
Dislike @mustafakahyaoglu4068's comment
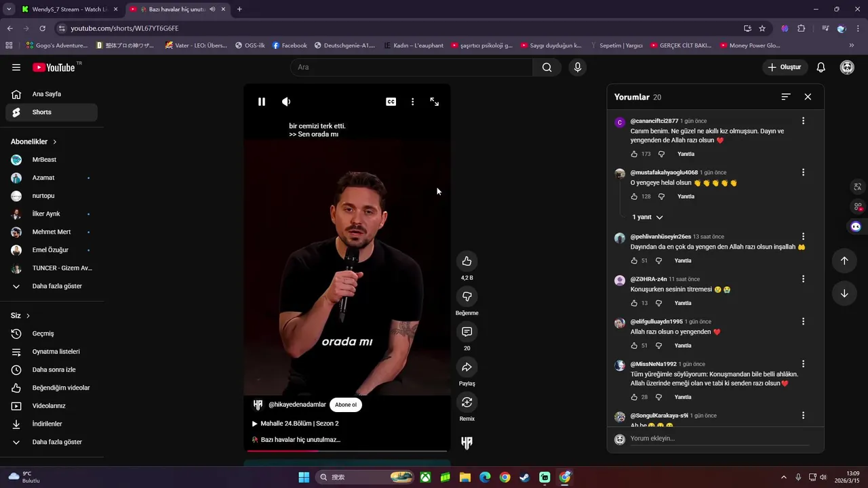(661, 197)
